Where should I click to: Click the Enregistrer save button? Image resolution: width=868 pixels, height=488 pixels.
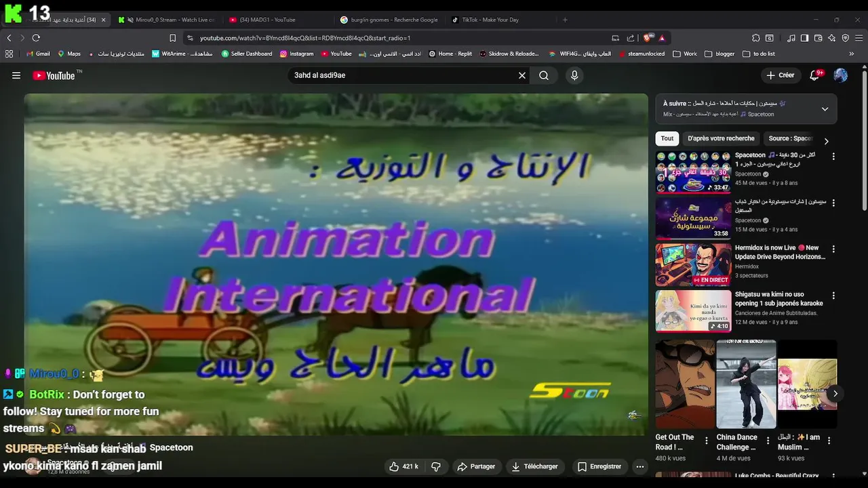[599, 466]
